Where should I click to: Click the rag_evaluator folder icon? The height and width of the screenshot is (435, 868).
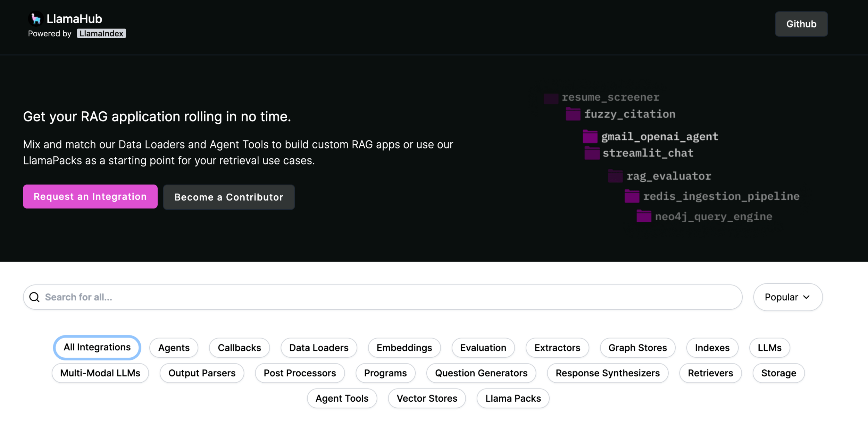point(615,176)
